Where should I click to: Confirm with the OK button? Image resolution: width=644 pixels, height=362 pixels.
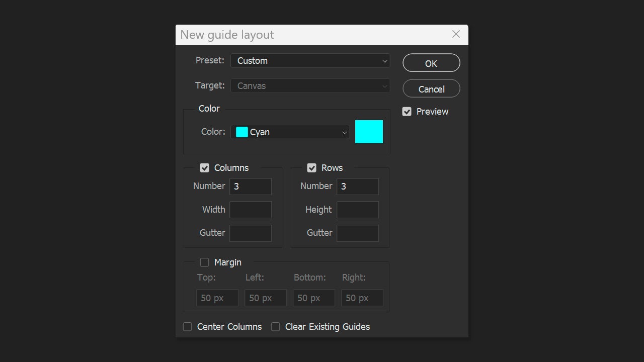[431, 63]
